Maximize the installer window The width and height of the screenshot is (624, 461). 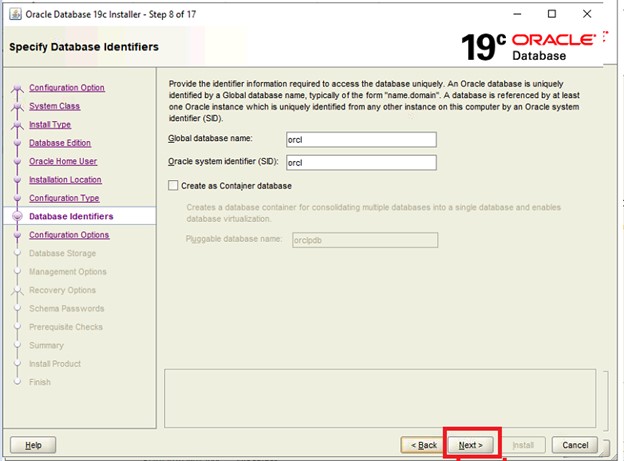[553, 15]
